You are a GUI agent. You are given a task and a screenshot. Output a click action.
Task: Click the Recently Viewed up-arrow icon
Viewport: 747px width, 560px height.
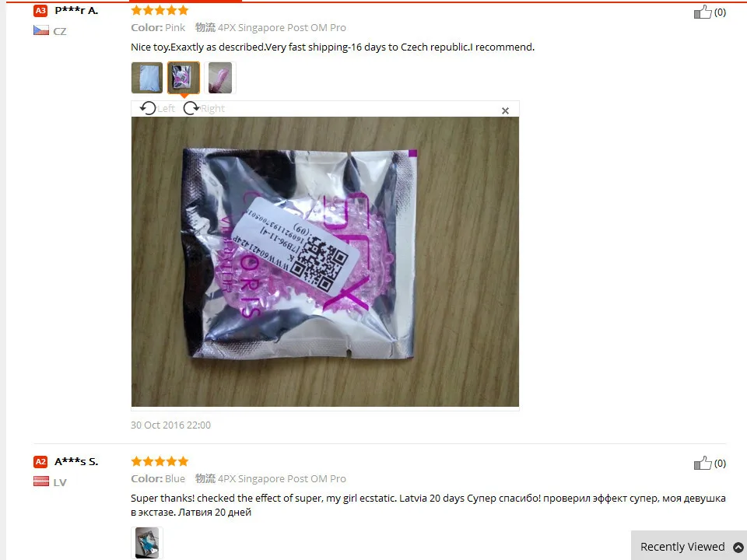point(738,547)
